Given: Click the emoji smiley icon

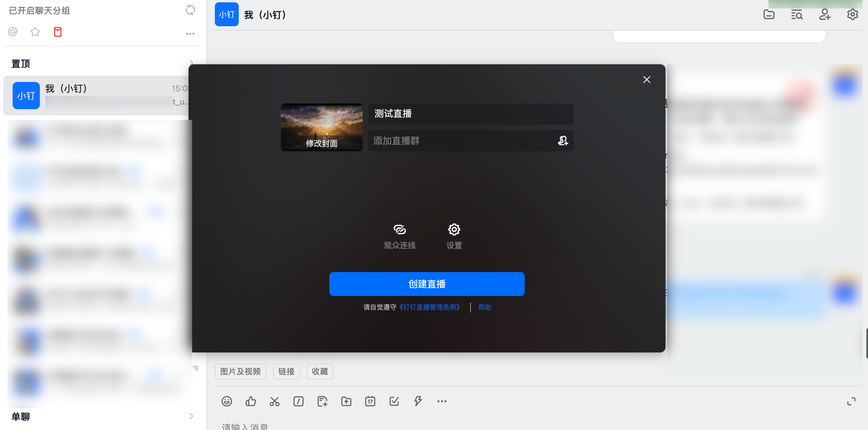Looking at the screenshot, I should (227, 401).
